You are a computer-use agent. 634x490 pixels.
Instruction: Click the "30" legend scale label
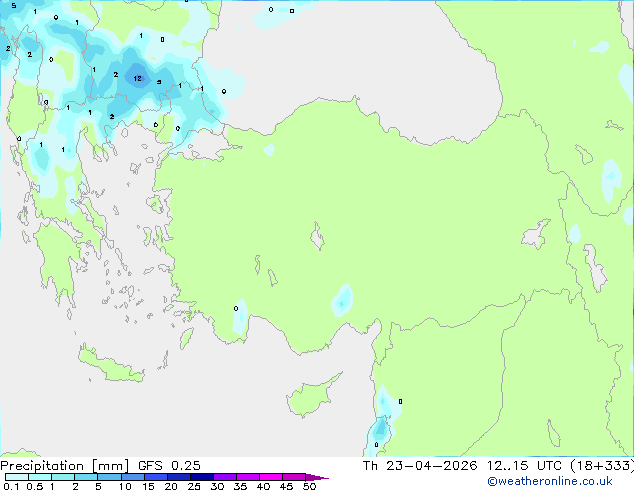218,486
